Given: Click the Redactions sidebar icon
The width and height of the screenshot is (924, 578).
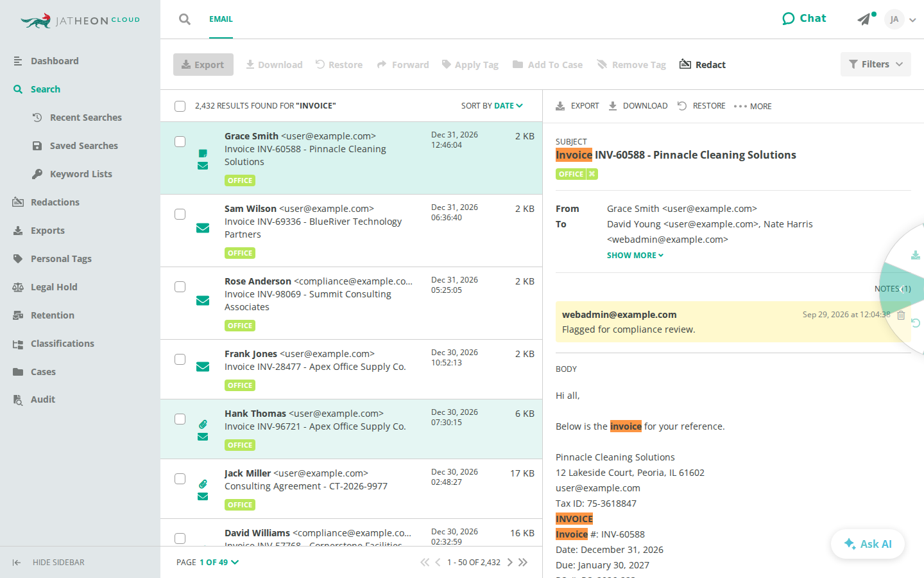Looking at the screenshot, I should point(18,202).
